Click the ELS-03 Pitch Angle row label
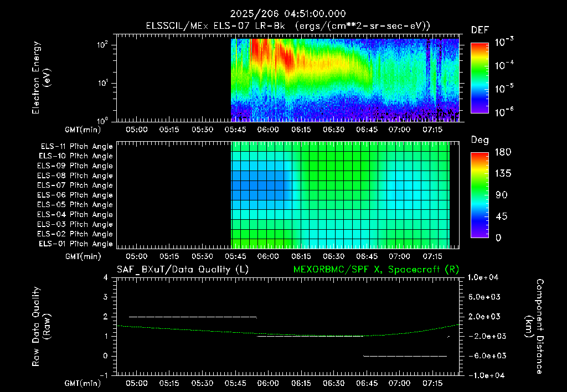Image resolution: width=567 pixels, height=392 pixels. coord(75,224)
